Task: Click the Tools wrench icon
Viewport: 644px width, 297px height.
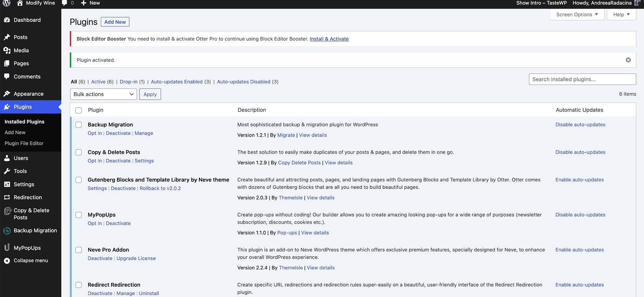Action: pyautogui.click(x=7, y=171)
